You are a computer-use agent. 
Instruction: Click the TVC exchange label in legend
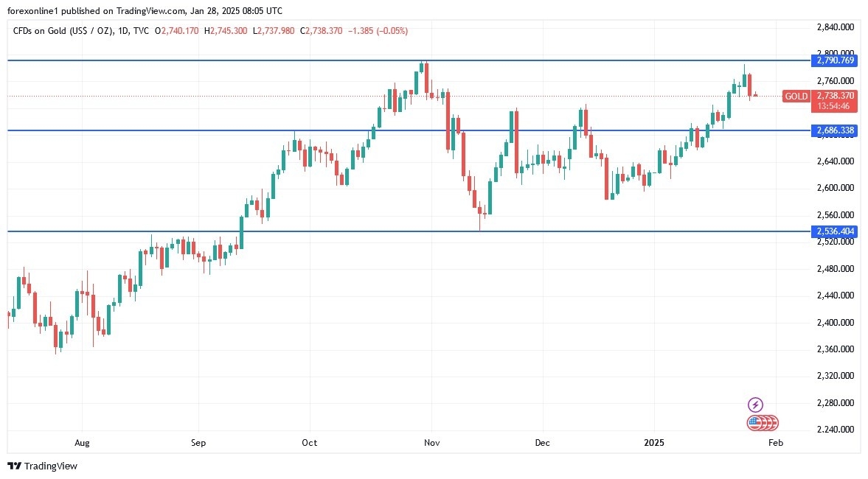(x=143, y=31)
